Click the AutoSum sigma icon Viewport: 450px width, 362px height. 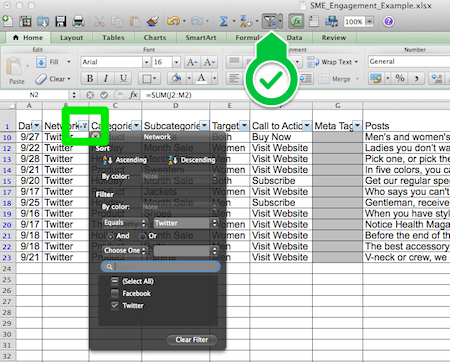223,21
